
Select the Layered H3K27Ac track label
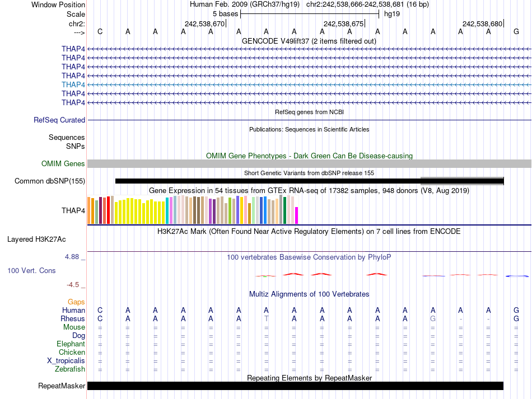click(36, 239)
